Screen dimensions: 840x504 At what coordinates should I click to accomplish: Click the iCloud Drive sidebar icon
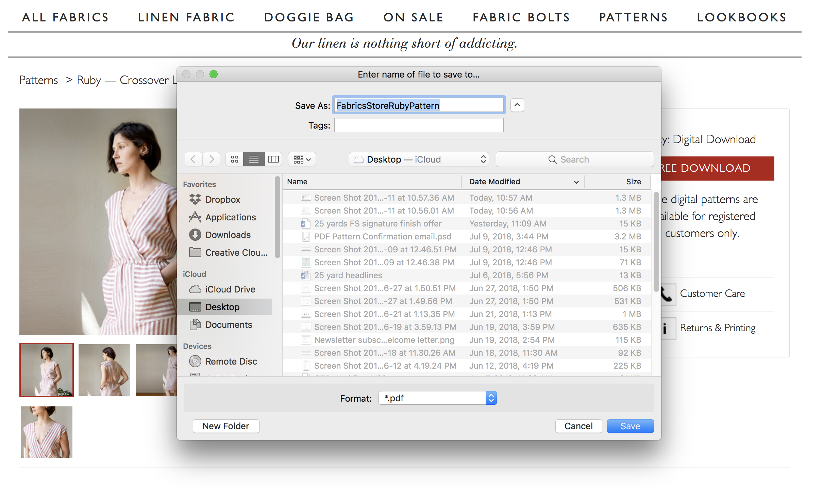[196, 289]
